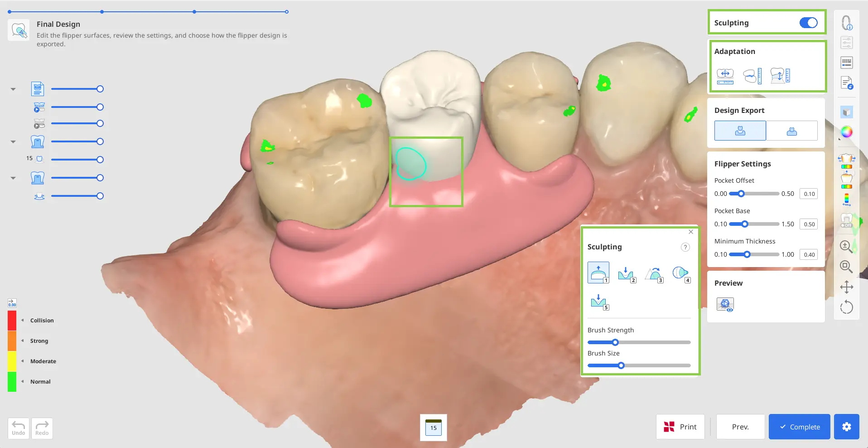Click the Pocket Base slider handle
The width and height of the screenshot is (868, 448).
click(744, 224)
